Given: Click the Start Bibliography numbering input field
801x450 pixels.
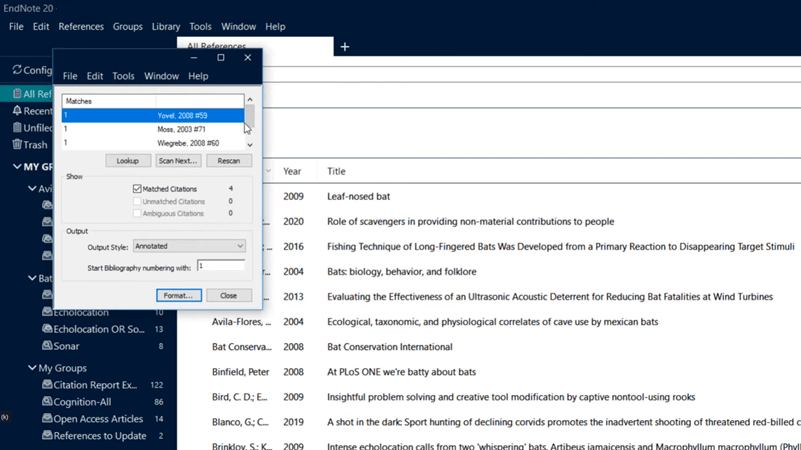Looking at the screenshot, I should (x=221, y=266).
